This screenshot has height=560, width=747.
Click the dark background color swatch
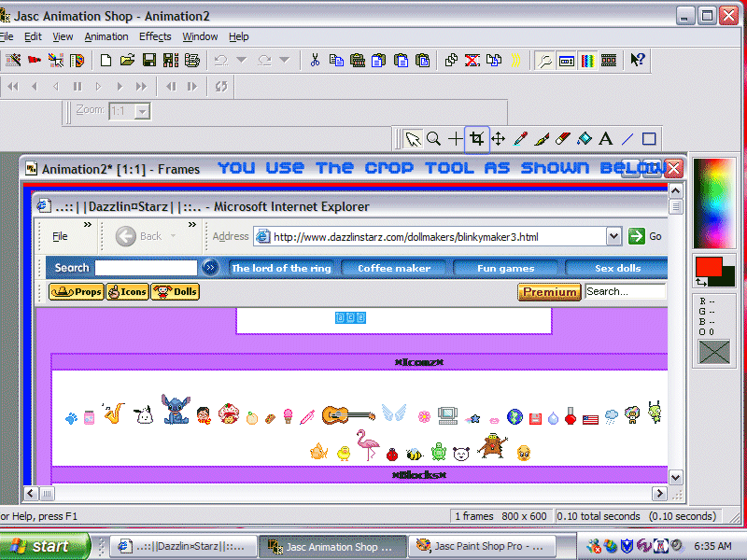click(726, 277)
